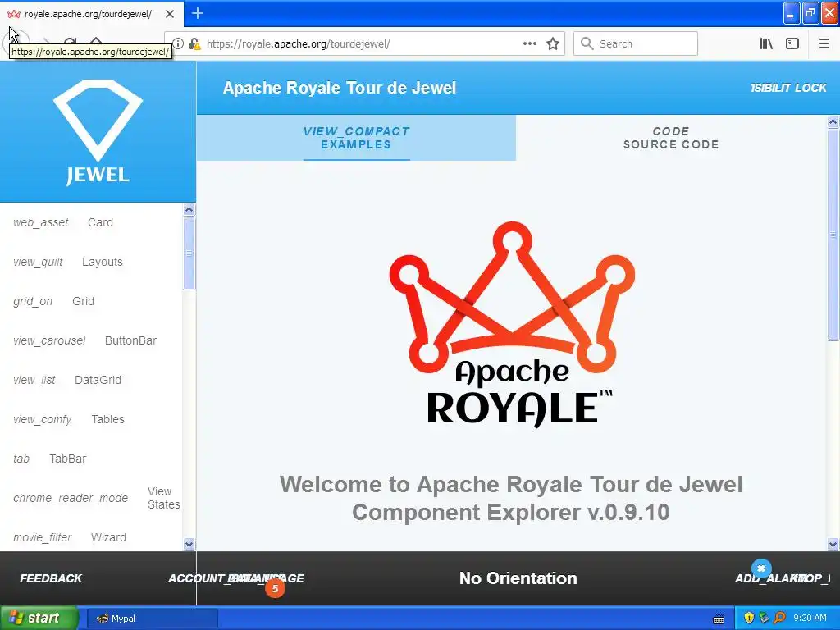
Task: Open the browser hamburger menu
Action: [x=824, y=44]
